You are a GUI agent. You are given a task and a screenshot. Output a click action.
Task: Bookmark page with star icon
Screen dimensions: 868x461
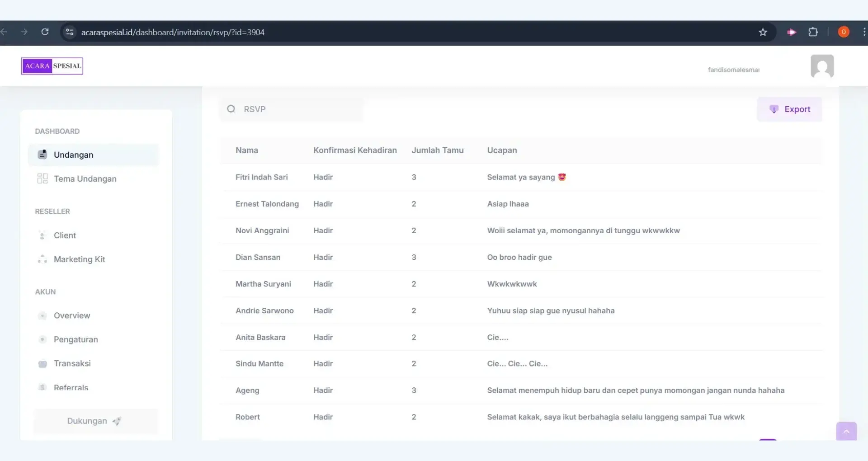763,32
